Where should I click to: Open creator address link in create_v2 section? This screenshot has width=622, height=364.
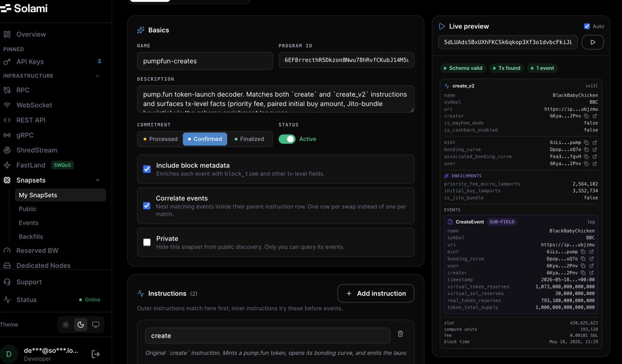pyautogui.click(x=595, y=116)
